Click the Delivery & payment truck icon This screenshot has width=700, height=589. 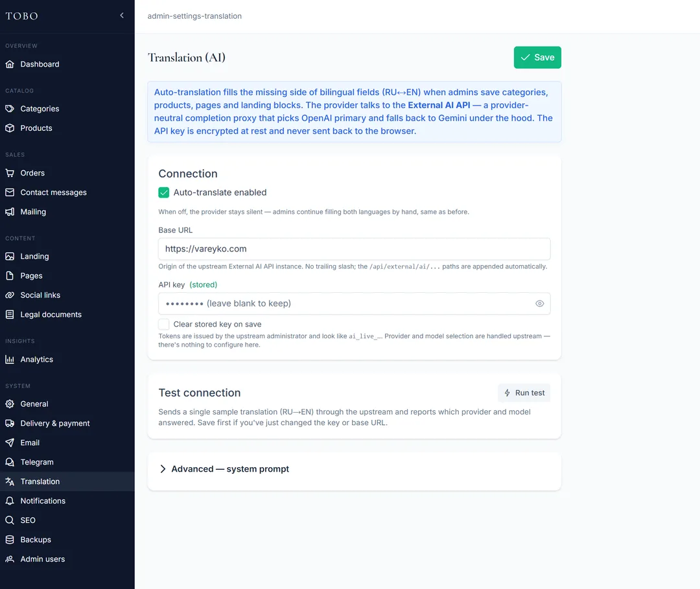click(x=10, y=424)
